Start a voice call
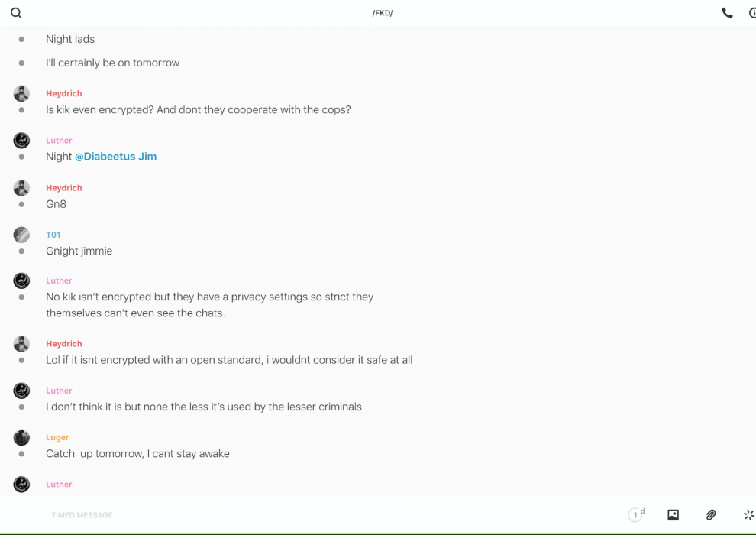This screenshot has height=535, width=756. [x=727, y=13]
